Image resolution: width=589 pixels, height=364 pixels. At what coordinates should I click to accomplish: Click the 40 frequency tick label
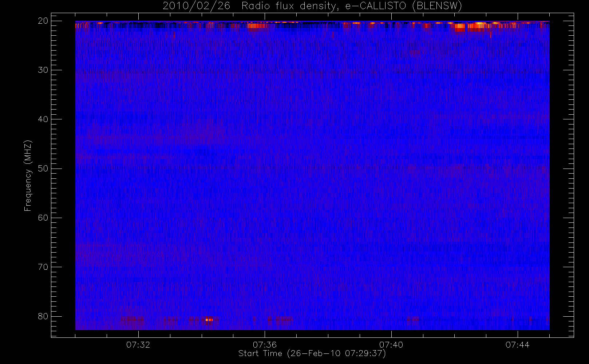[43, 119]
